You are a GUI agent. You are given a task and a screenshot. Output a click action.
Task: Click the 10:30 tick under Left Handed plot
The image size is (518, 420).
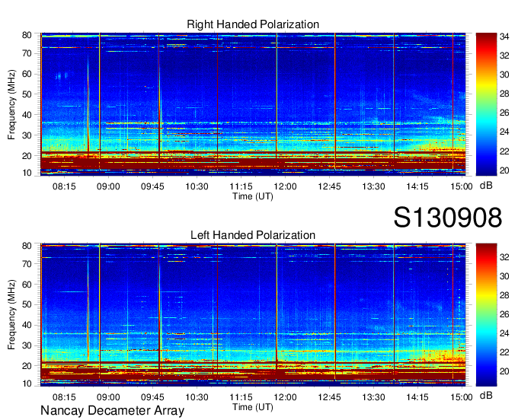197,397
